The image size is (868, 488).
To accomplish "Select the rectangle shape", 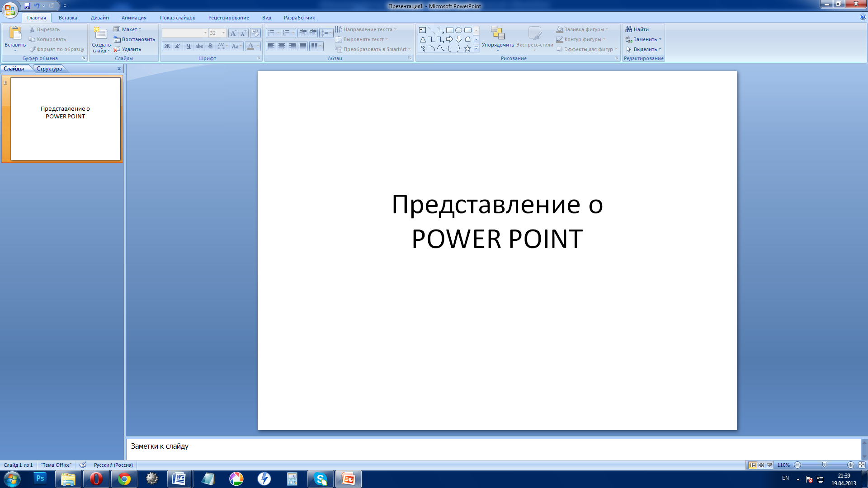I will pyautogui.click(x=449, y=30).
